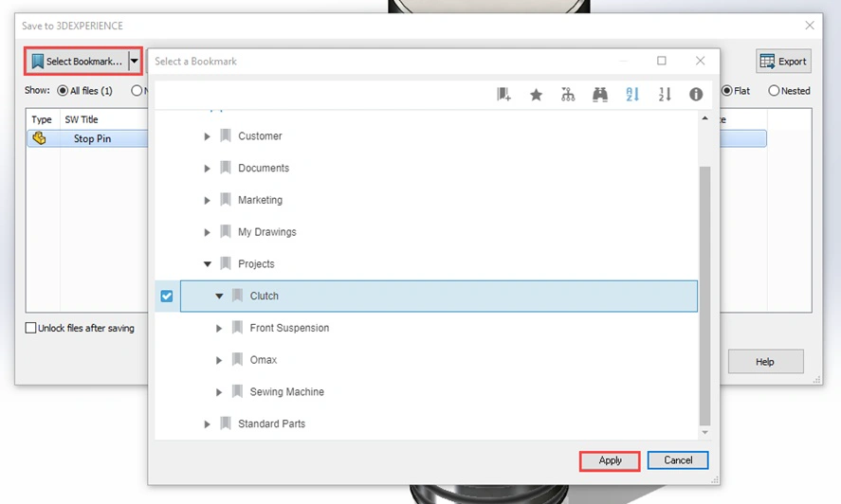
Task: Click the binoculars search icon
Action: tap(599, 95)
